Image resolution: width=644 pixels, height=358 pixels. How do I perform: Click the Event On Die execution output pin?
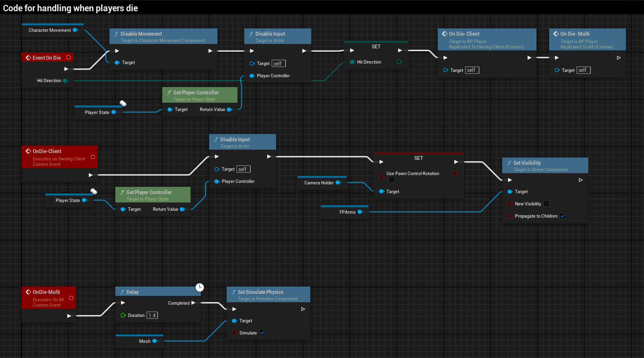point(66,69)
